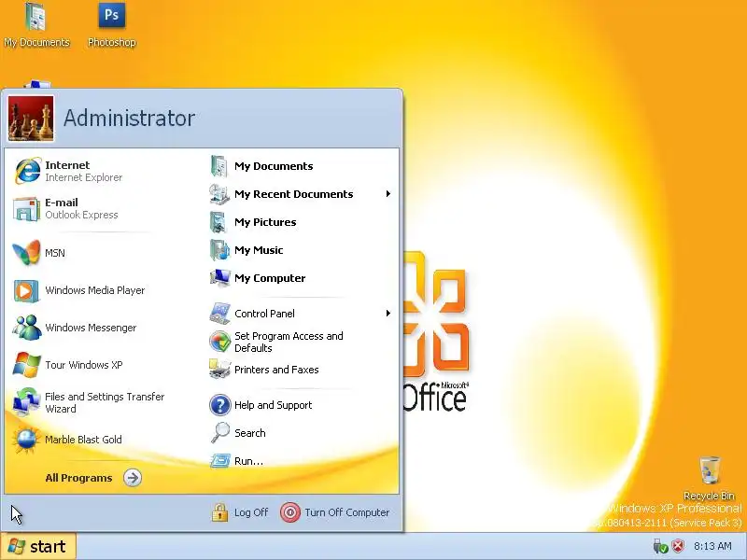
Task: Click the Outlook Express subtitle text
Action: [81, 215]
